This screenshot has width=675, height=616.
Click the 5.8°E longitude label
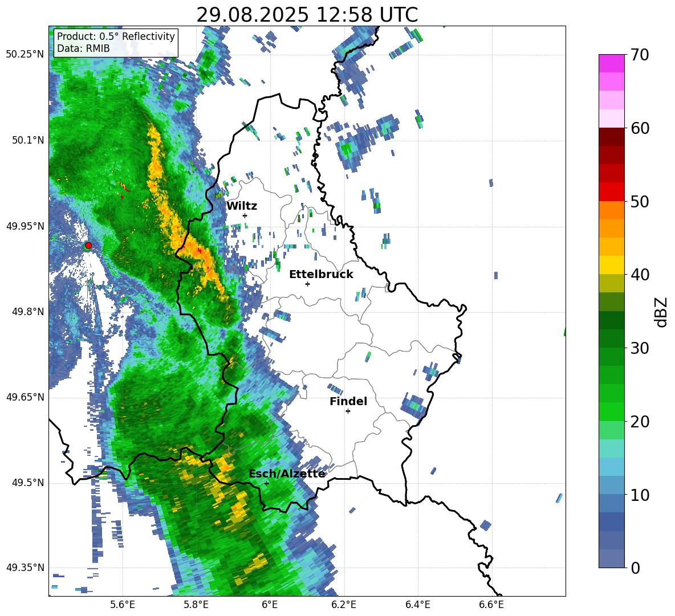(x=196, y=605)
